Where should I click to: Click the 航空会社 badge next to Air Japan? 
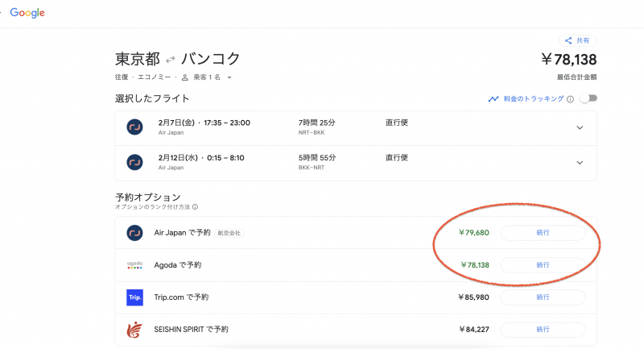point(229,233)
